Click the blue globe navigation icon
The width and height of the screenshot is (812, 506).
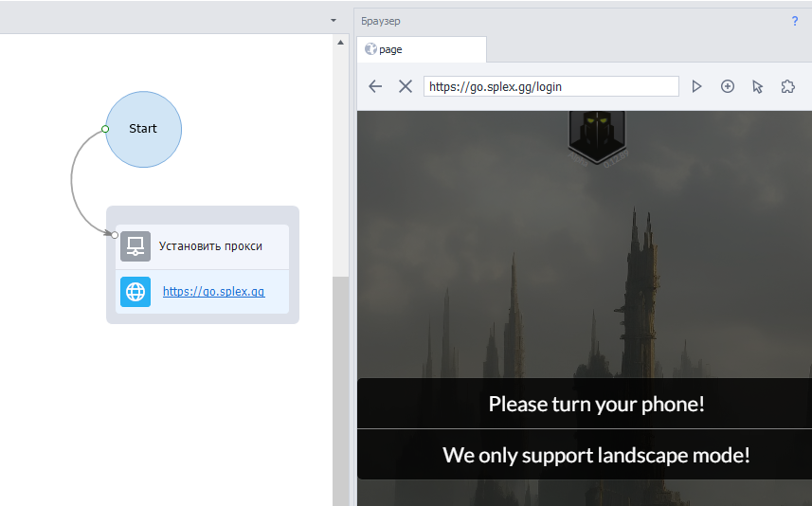[x=135, y=292]
